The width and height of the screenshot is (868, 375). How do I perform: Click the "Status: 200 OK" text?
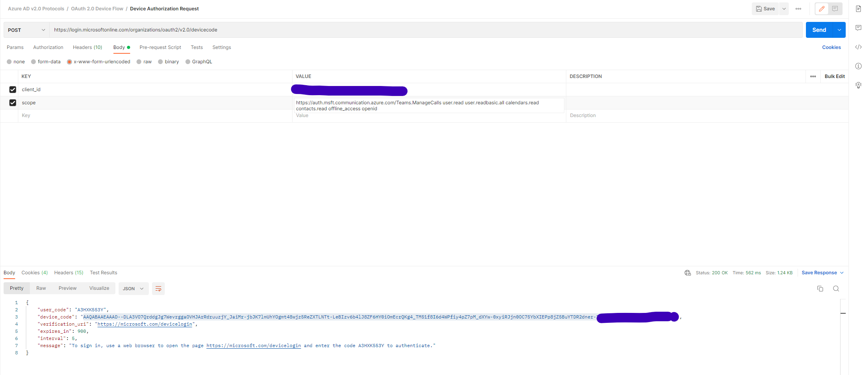pos(712,273)
